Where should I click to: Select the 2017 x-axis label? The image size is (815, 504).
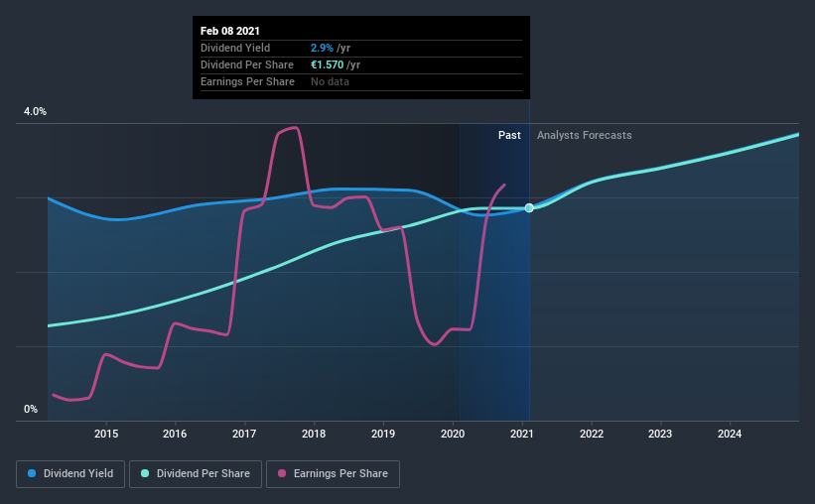pyautogui.click(x=244, y=434)
